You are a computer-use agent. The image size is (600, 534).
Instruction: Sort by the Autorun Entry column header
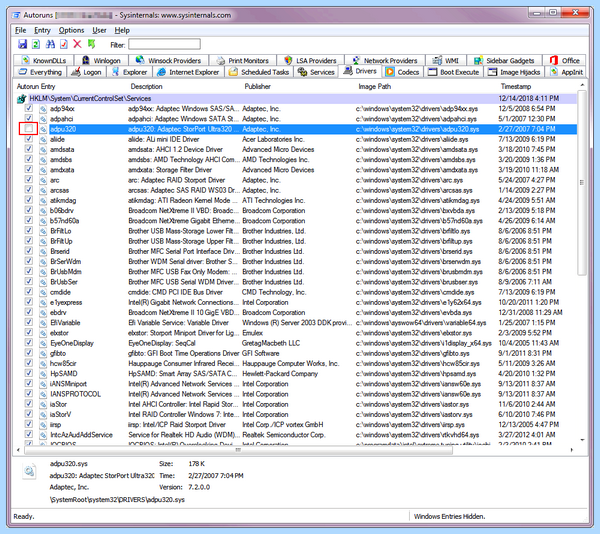tap(36, 86)
